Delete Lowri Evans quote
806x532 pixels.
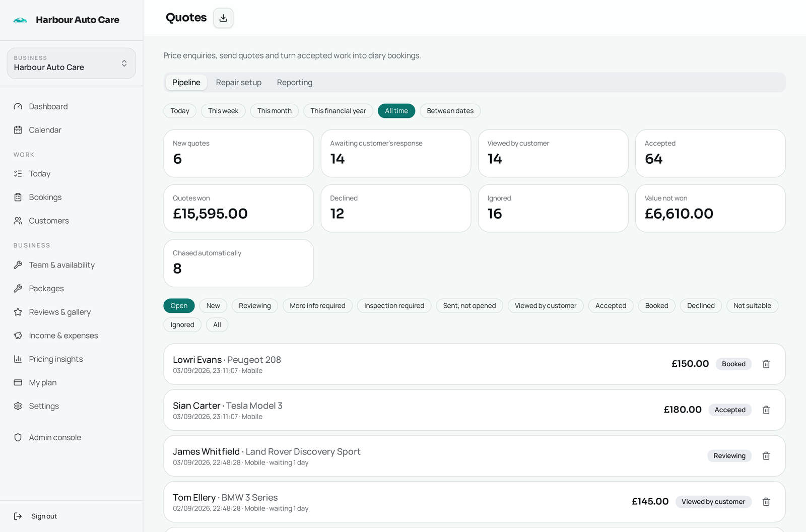(x=766, y=364)
